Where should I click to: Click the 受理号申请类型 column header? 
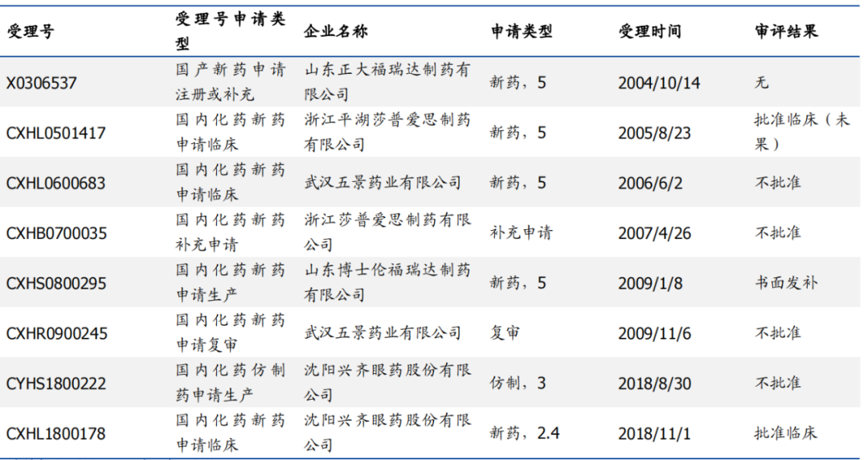pyautogui.click(x=231, y=31)
